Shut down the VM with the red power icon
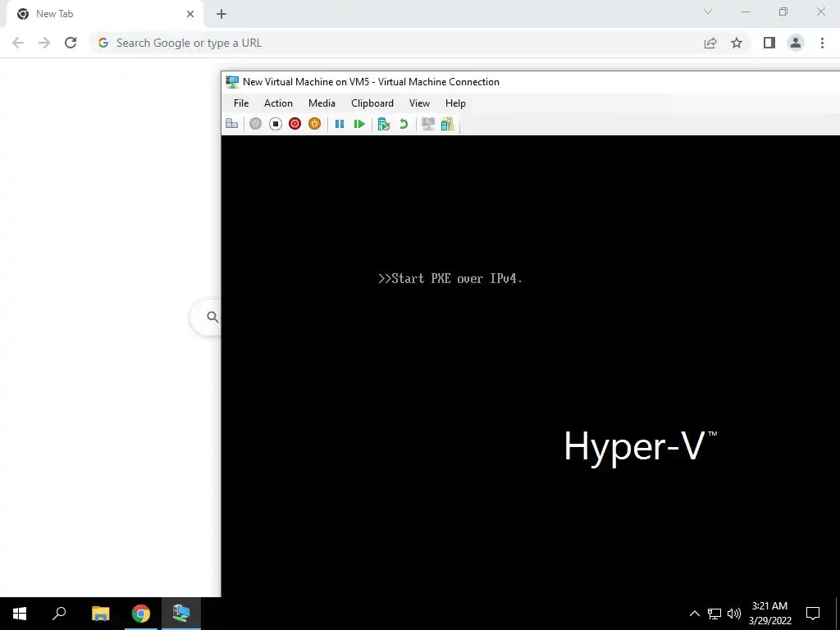The image size is (840, 630). click(294, 124)
